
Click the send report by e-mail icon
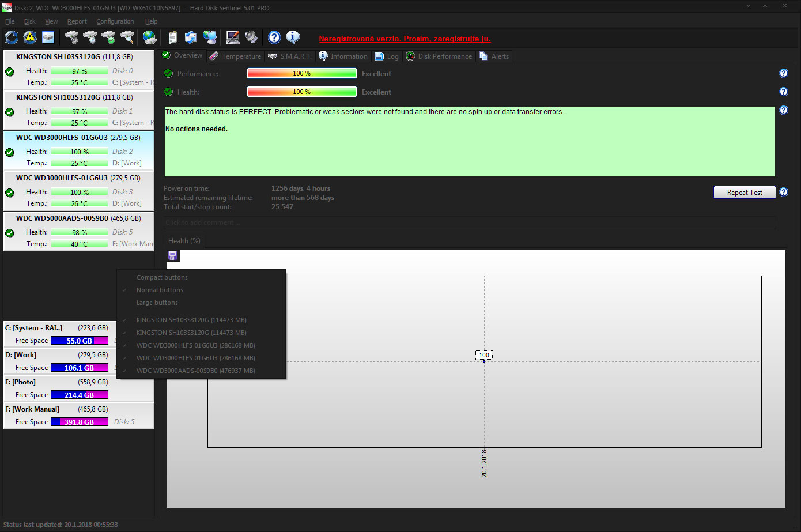pyautogui.click(x=191, y=37)
